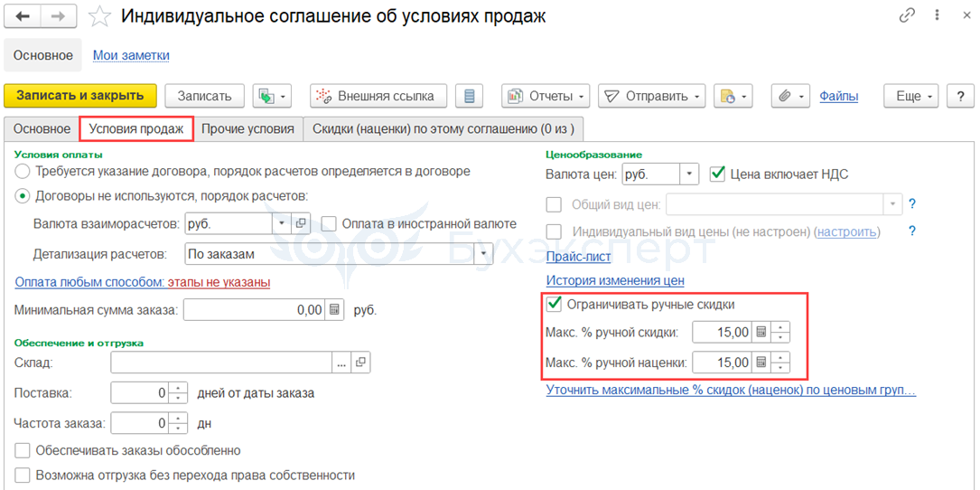Open the three-dot menu in the title bar
Viewport: 980px width, 490px height.
tap(937, 15)
